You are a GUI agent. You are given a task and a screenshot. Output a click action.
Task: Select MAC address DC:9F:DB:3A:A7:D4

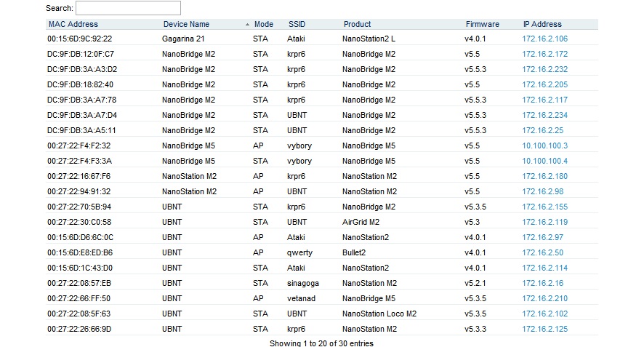click(82, 115)
